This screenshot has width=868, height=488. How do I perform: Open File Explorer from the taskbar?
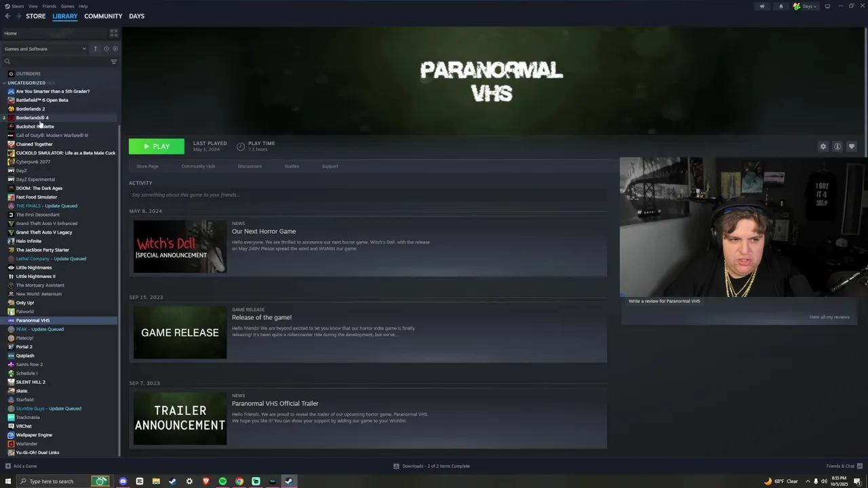click(156, 481)
